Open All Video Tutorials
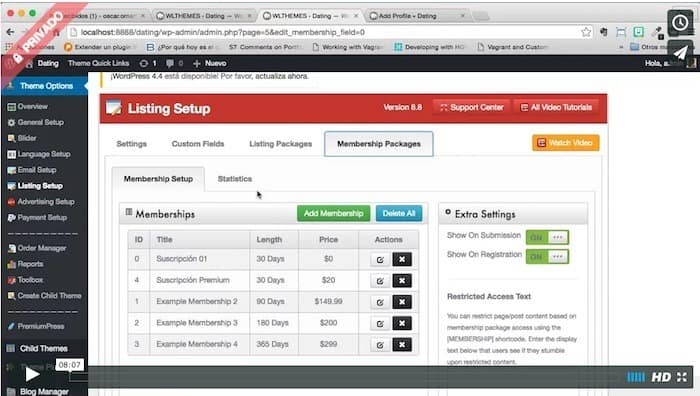Viewport: 700px width, 396px height. tap(556, 108)
